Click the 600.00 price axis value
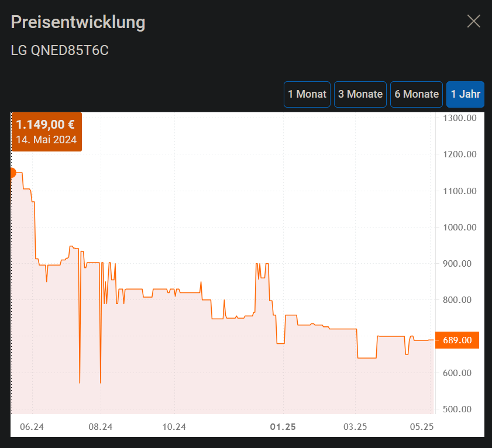Viewport: 492px width, 448px height. tap(457, 373)
